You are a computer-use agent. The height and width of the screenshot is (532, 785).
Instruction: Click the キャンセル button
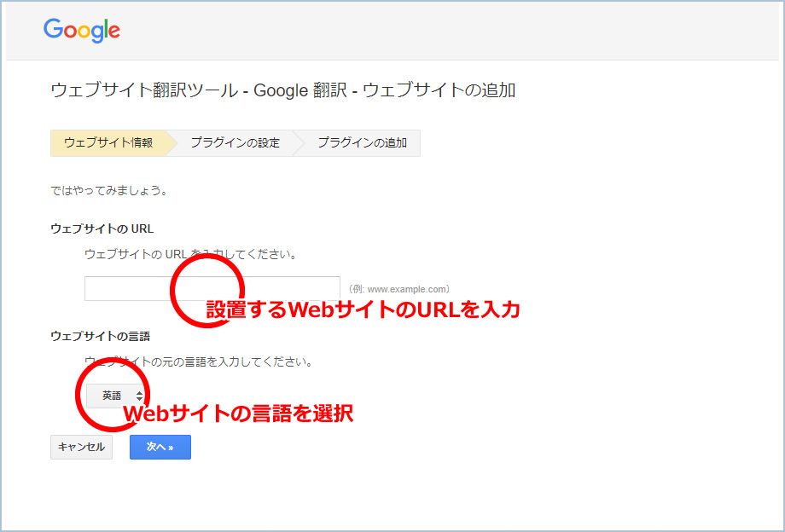[82, 447]
